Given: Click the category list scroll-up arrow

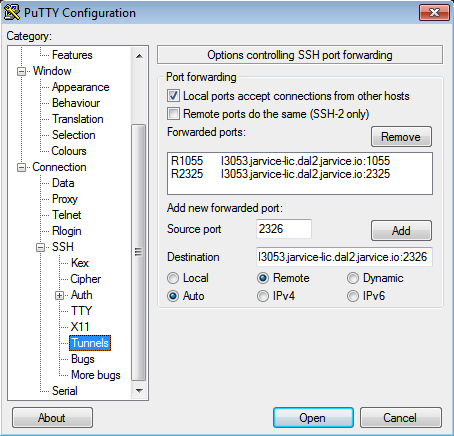Looking at the screenshot, I should 139,56.
